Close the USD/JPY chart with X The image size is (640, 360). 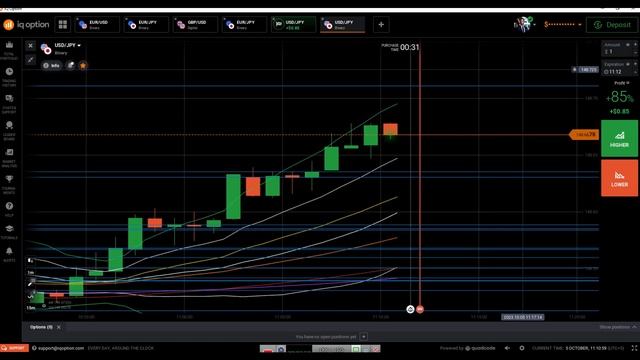click(30, 46)
